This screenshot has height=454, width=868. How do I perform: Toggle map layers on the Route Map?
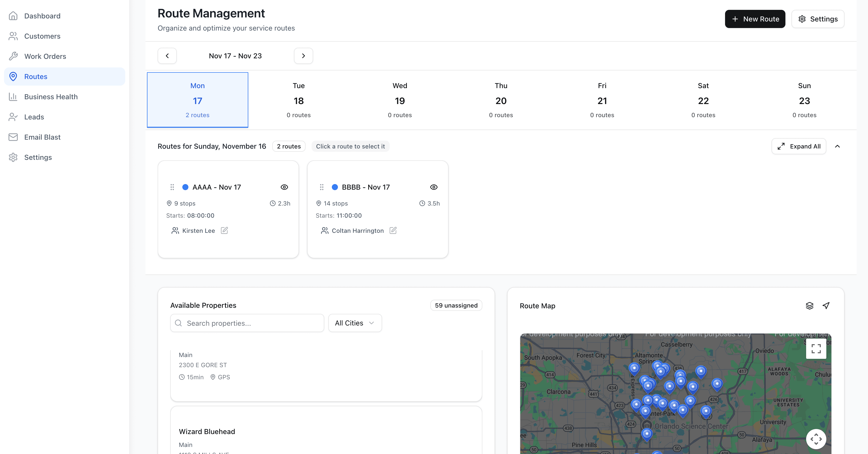(x=810, y=306)
